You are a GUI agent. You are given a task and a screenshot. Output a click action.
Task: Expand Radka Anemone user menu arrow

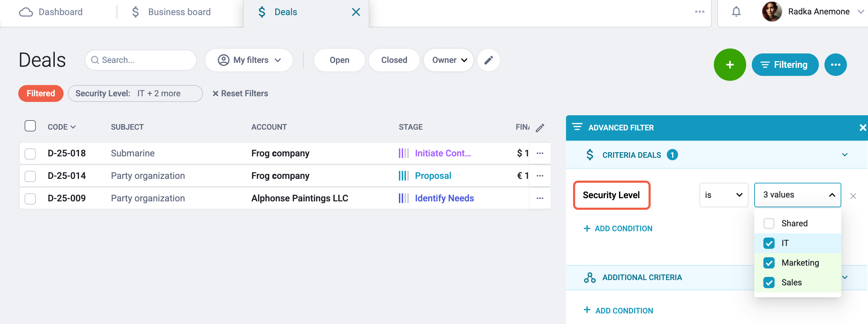click(861, 12)
